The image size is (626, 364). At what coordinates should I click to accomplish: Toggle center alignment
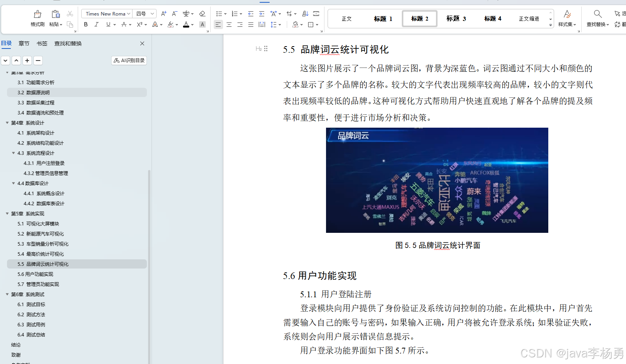[x=229, y=24]
